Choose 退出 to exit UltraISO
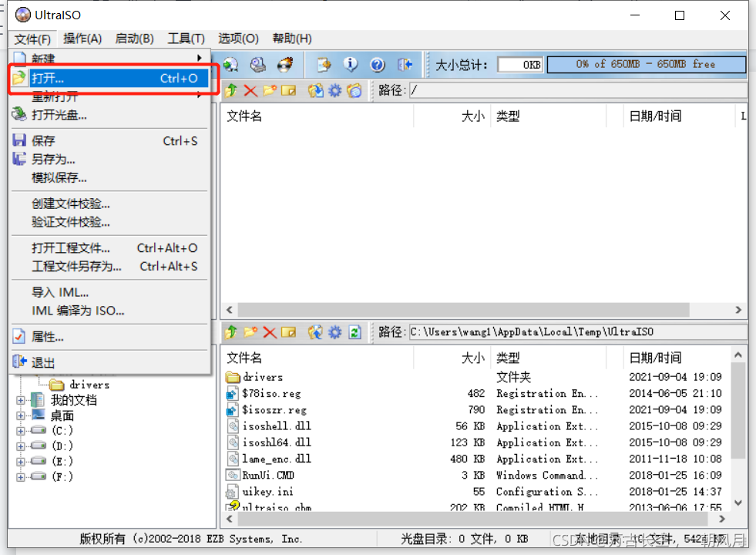Screen dimensions: 756x555 click(110, 362)
